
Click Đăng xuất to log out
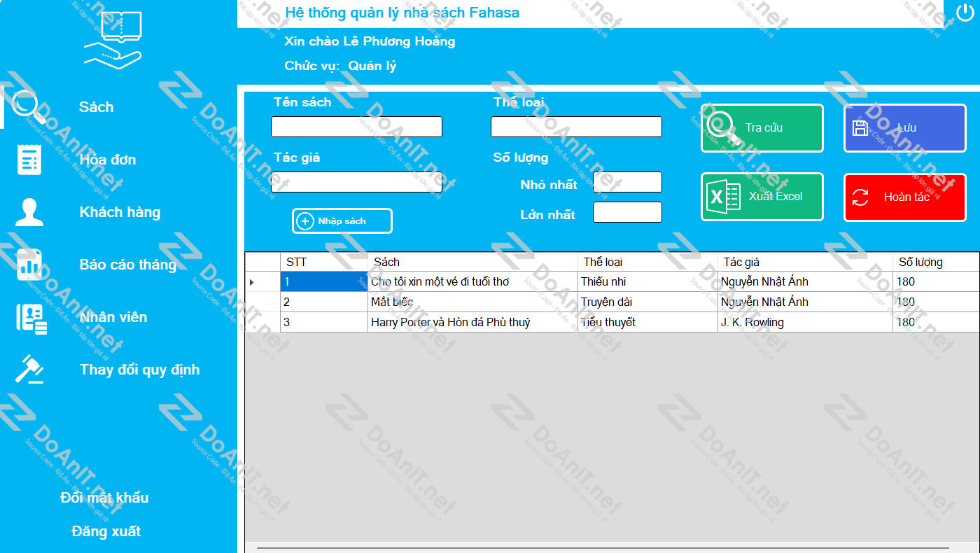pyautogui.click(x=106, y=531)
